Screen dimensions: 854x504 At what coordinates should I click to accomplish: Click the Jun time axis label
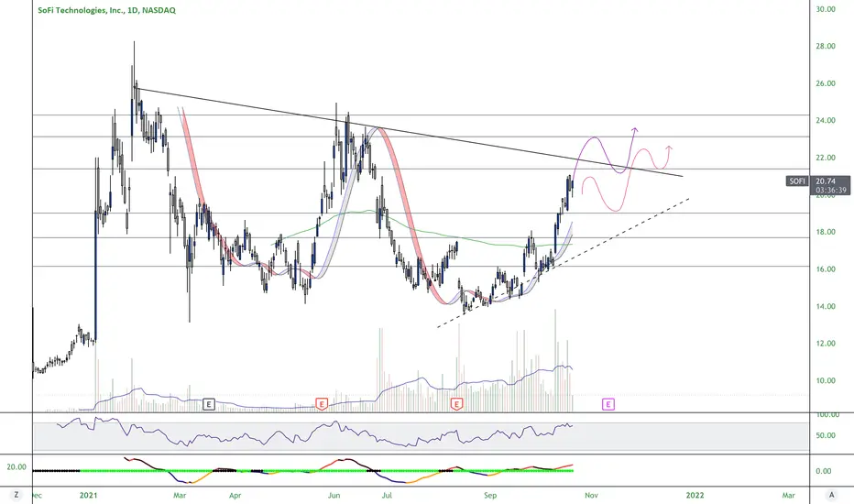click(334, 495)
